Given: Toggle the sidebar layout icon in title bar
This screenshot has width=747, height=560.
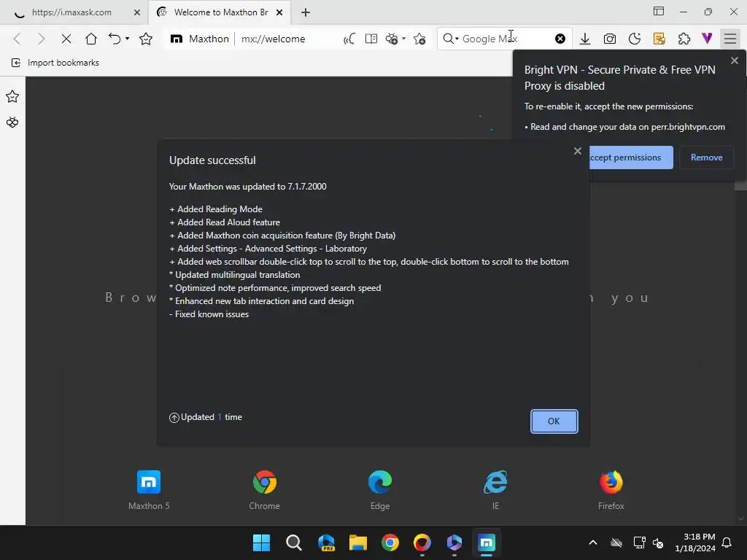Looking at the screenshot, I should click(659, 12).
